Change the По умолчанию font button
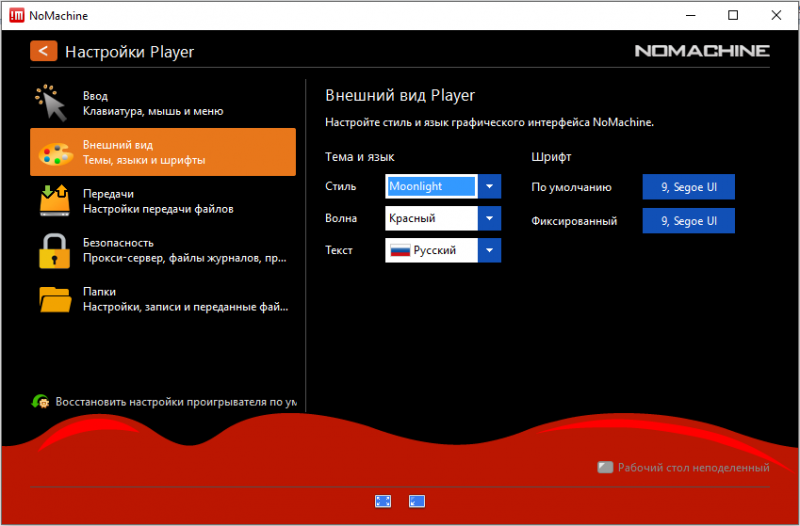This screenshot has width=800, height=526. (x=688, y=187)
